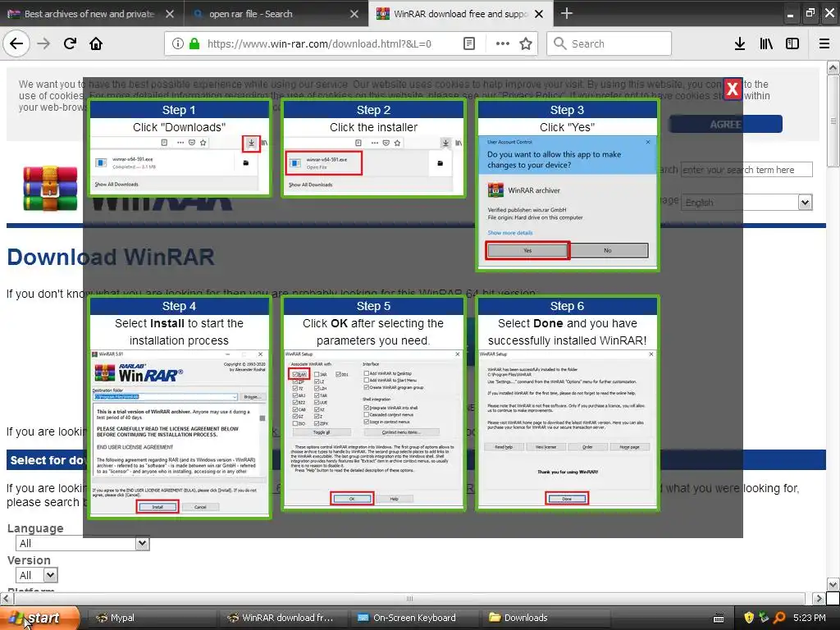Show site information icon in address bar
The height and width of the screenshot is (630, 840).
[178, 43]
